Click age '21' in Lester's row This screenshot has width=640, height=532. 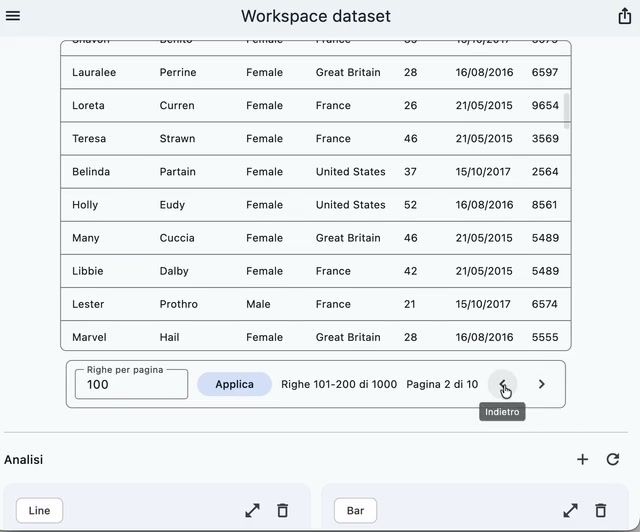(x=410, y=304)
